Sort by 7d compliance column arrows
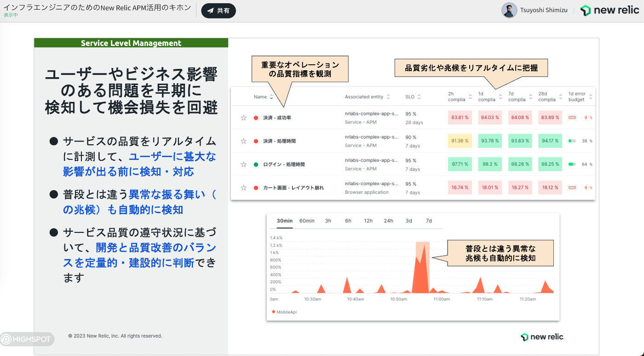 pyautogui.click(x=531, y=97)
